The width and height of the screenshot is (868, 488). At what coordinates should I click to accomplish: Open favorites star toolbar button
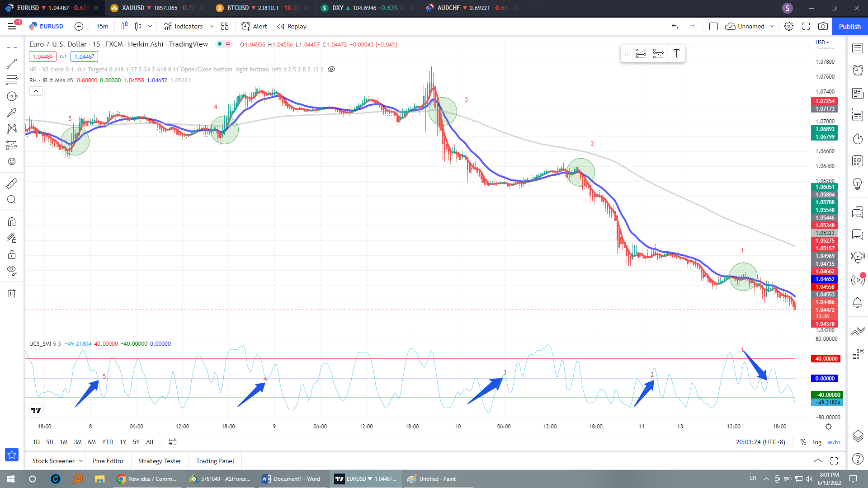[x=12, y=455]
